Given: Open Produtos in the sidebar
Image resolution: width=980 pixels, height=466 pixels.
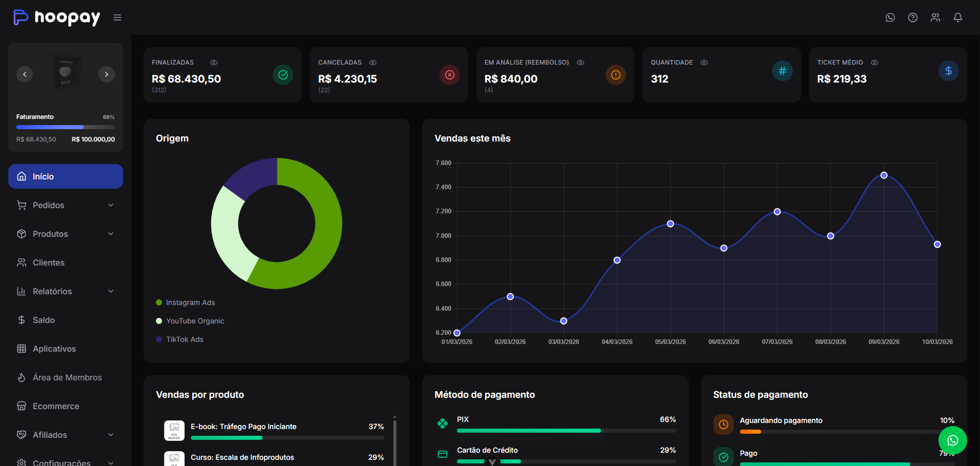Looking at the screenshot, I should 66,234.
